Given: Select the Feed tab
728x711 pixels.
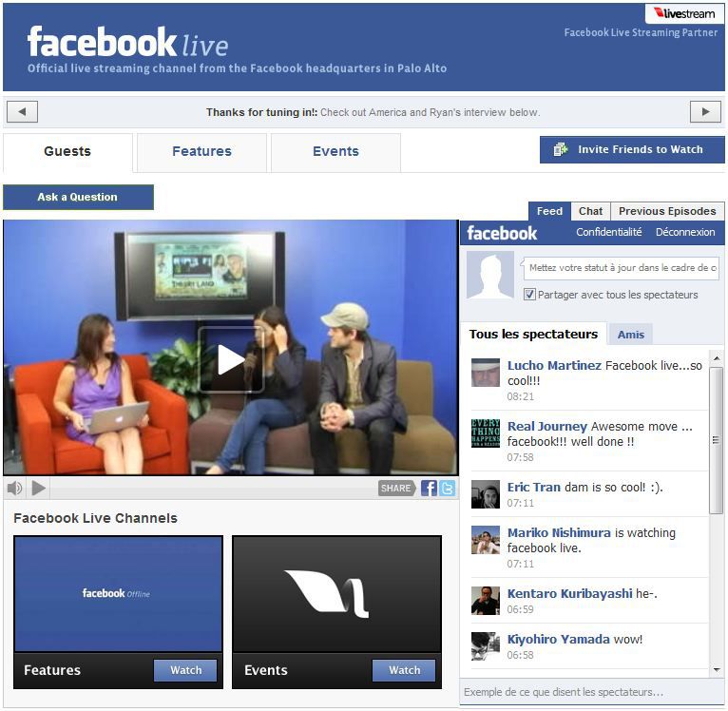Looking at the screenshot, I should click(x=549, y=211).
